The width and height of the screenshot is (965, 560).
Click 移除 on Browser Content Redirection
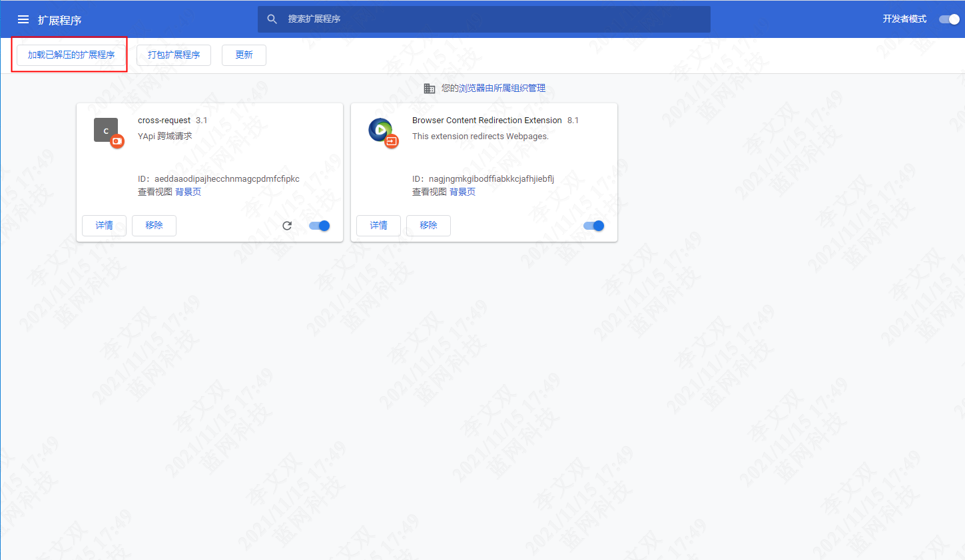(428, 226)
